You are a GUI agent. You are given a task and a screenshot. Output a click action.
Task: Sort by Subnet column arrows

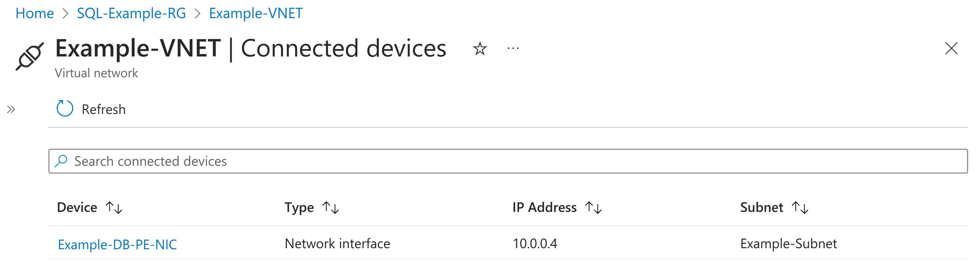pyautogui.click(x=800, y=208)
